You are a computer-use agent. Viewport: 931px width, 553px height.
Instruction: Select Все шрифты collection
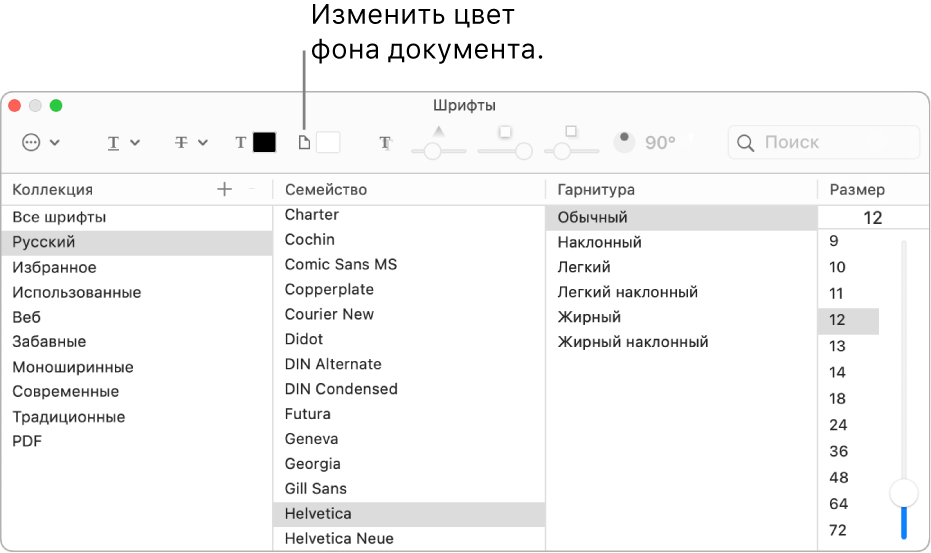point(137,217)
